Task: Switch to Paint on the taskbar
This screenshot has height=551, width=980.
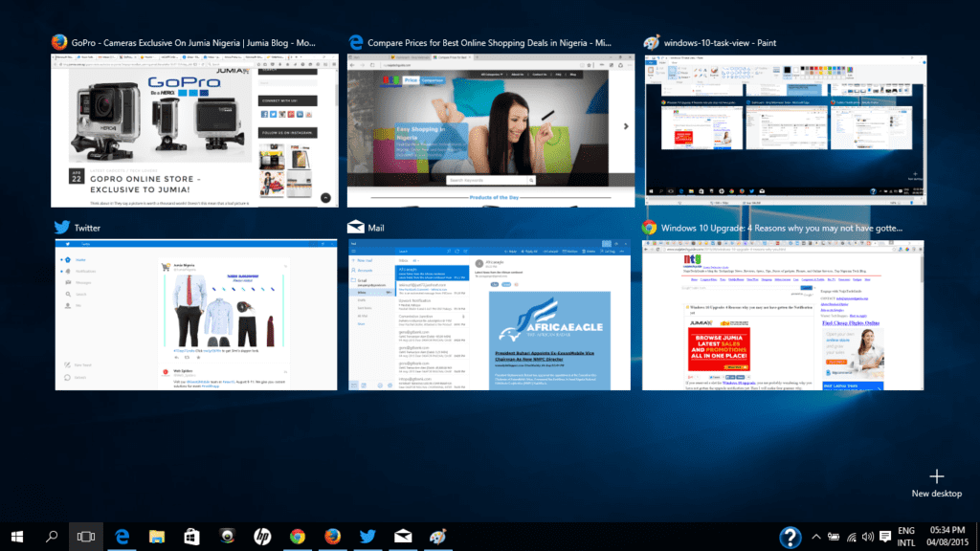Action: [x=438, y=537]
